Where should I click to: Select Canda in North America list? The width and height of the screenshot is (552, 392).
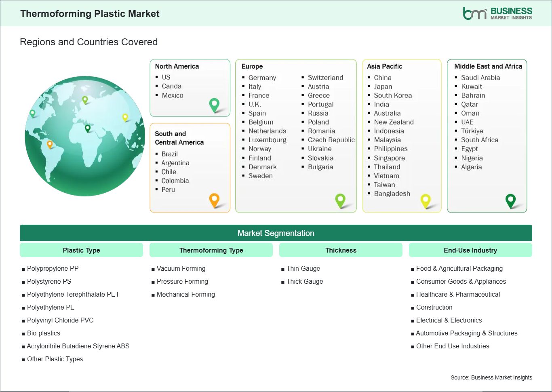(172, 86)
